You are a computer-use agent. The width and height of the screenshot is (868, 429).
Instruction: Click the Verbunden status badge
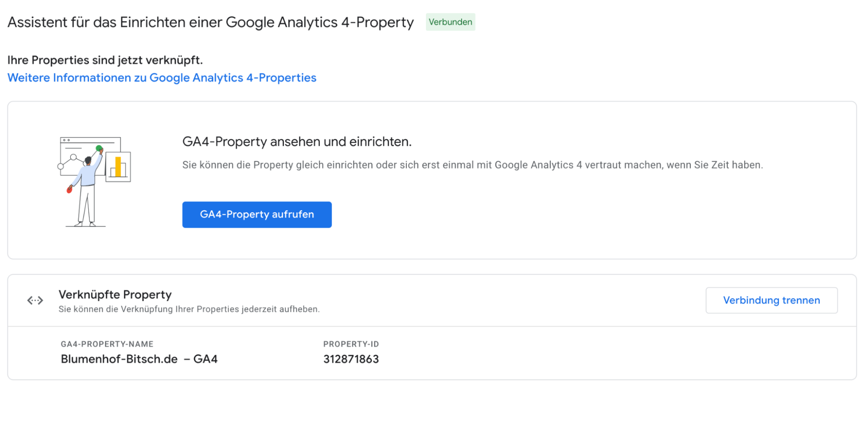click(450, 22)
